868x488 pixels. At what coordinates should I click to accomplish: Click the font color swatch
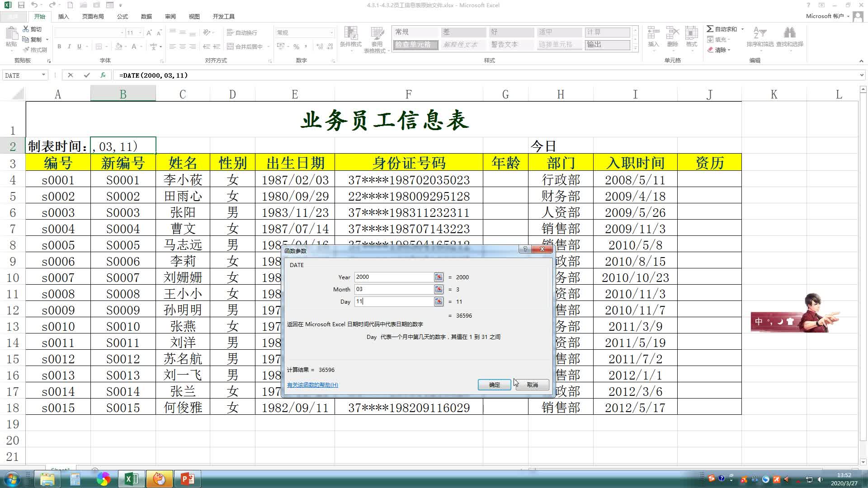134,47
